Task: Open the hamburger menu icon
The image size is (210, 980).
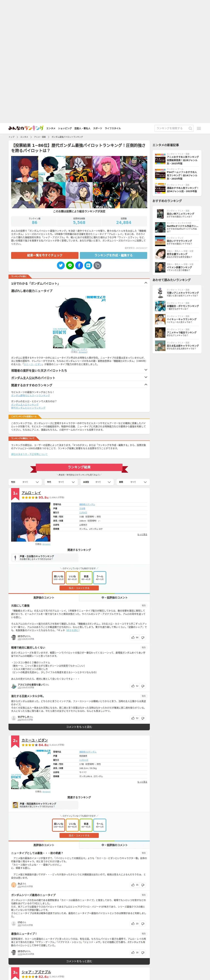Action: [199, 128]
